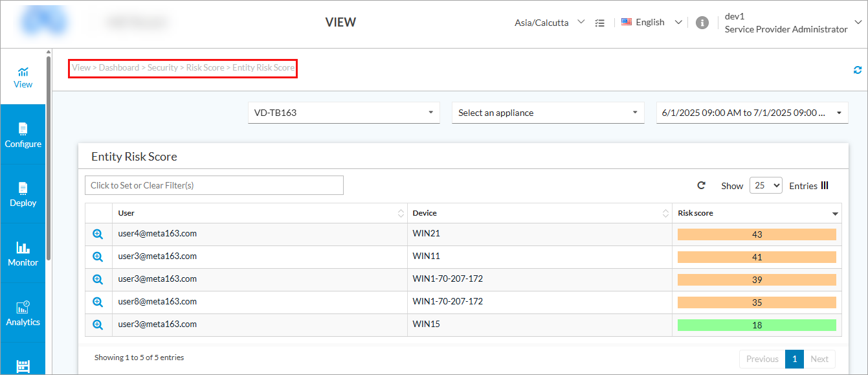
Task: Click the filter input field
Action: [214, 185]
